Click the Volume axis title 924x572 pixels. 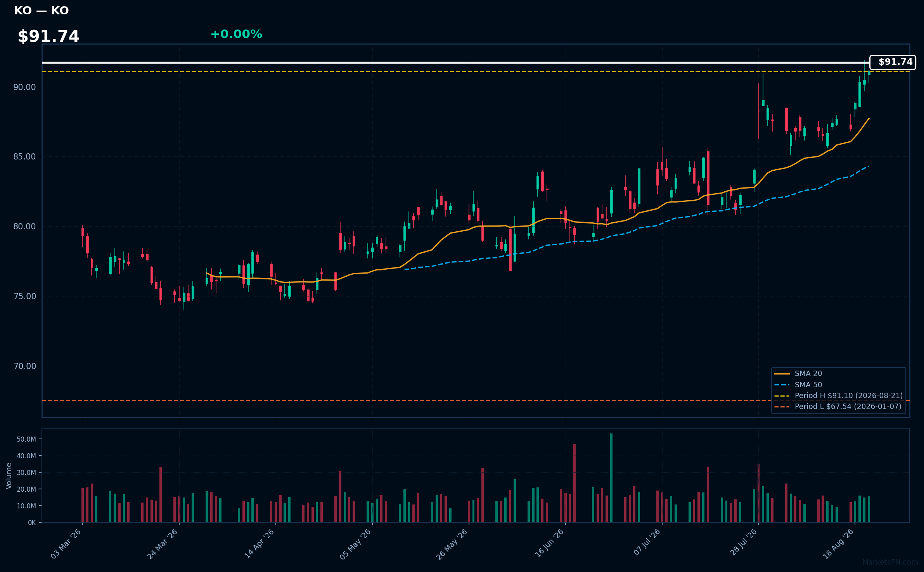click(x=9, y=476)
